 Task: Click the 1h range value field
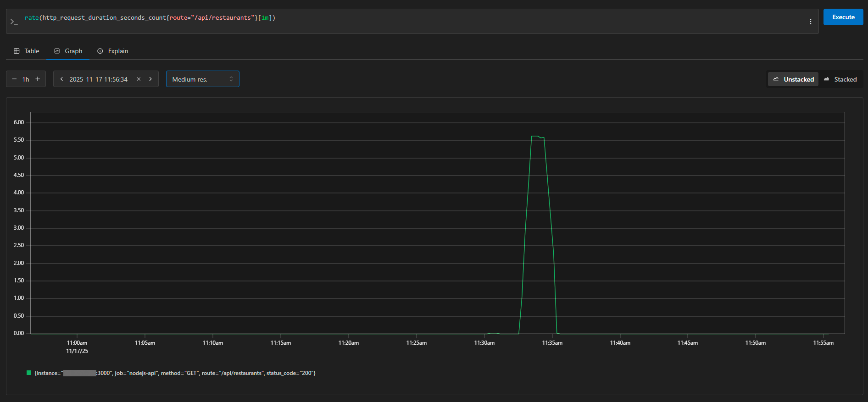26,79
